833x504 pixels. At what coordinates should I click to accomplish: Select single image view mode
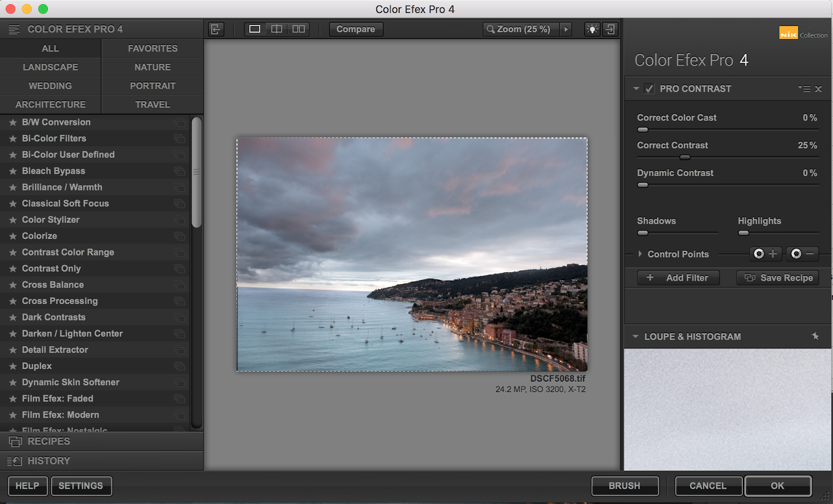pos(255,29)
